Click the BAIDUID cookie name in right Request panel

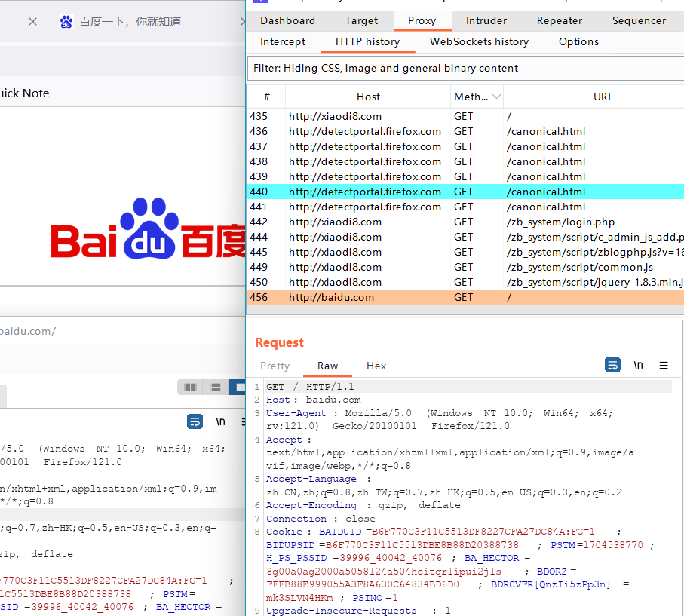340,532
